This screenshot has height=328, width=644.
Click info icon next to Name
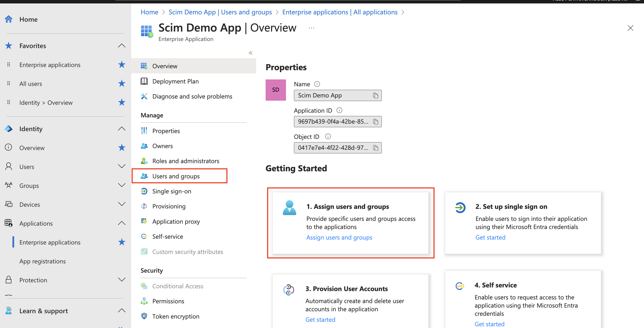pos(317,84)
